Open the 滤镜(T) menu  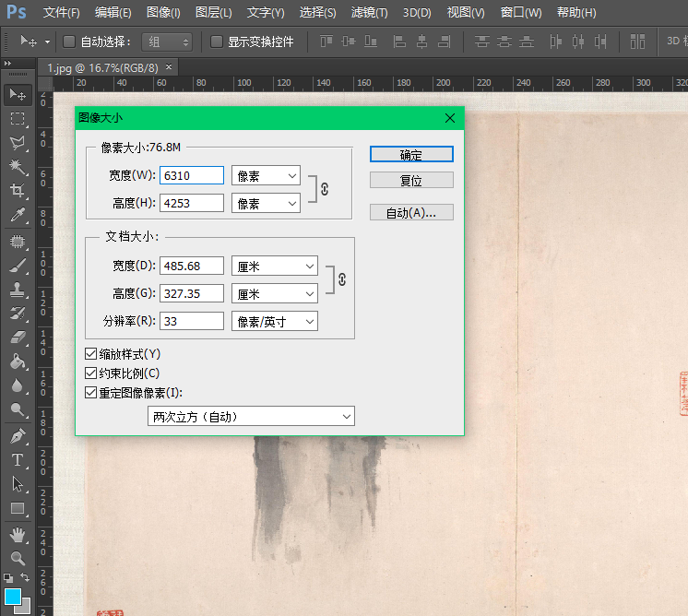(x=370, y=12)
